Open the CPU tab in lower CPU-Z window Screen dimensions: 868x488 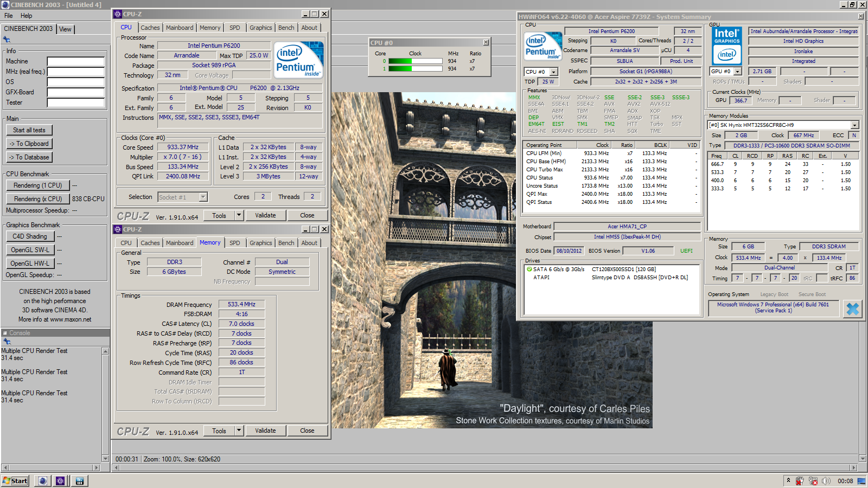click(x=126, y=243)
